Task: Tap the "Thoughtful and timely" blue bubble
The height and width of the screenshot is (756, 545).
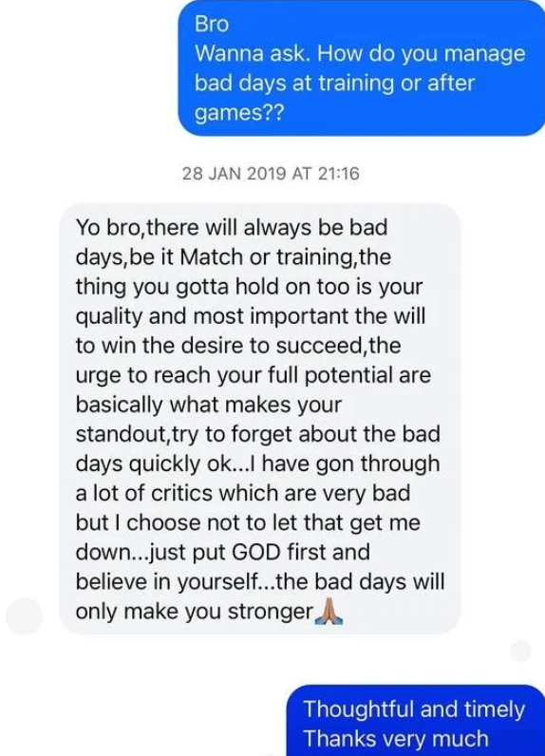Action: (x=415, y=720)
